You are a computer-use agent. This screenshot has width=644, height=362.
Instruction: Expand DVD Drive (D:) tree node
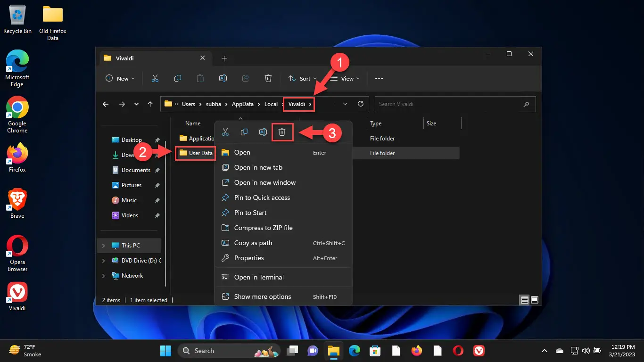104,261
